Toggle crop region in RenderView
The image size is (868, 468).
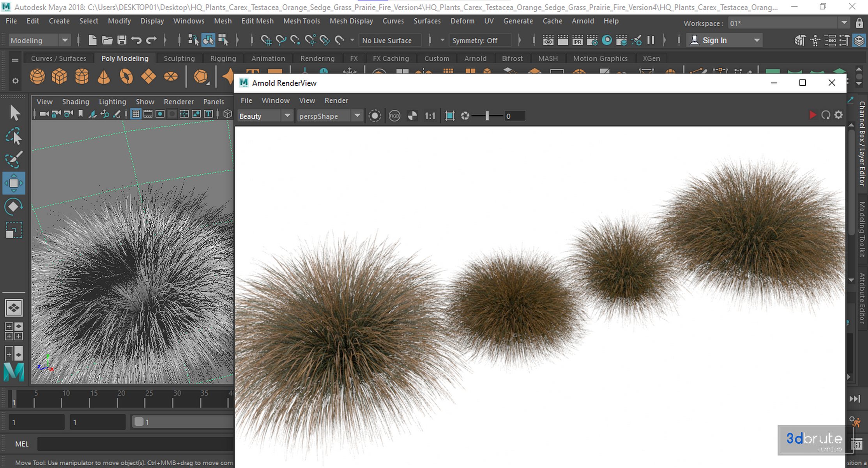pos(450,116)
